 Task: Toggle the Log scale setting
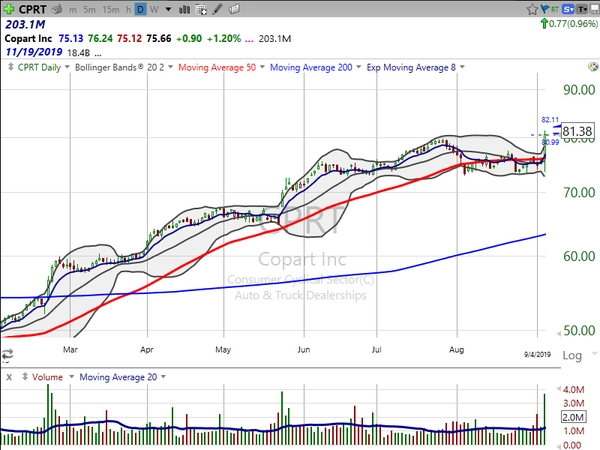[574, 355]
